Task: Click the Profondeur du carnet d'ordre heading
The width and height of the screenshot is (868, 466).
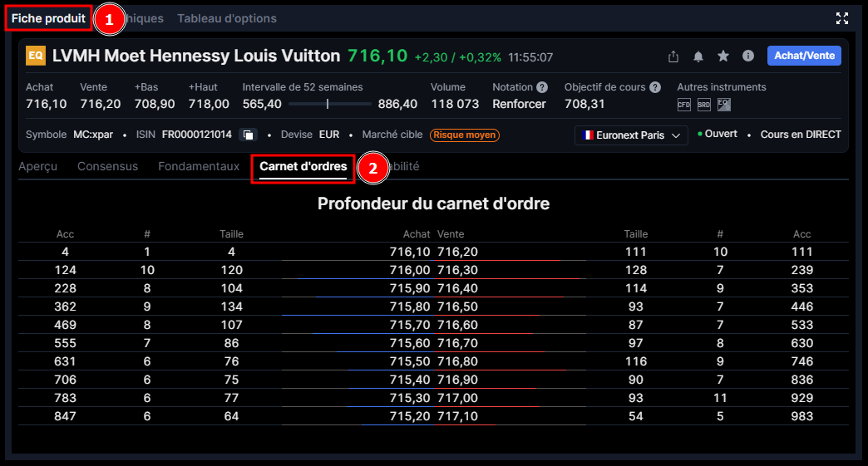Action: click(433, 204)
